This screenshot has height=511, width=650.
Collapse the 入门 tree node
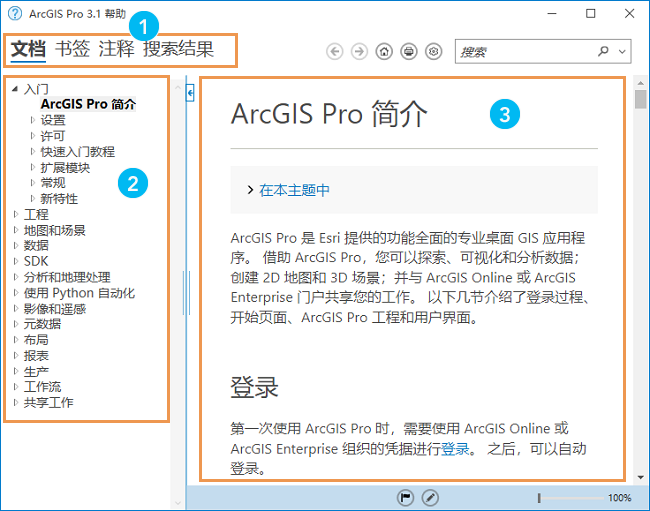tap(15, 89)
